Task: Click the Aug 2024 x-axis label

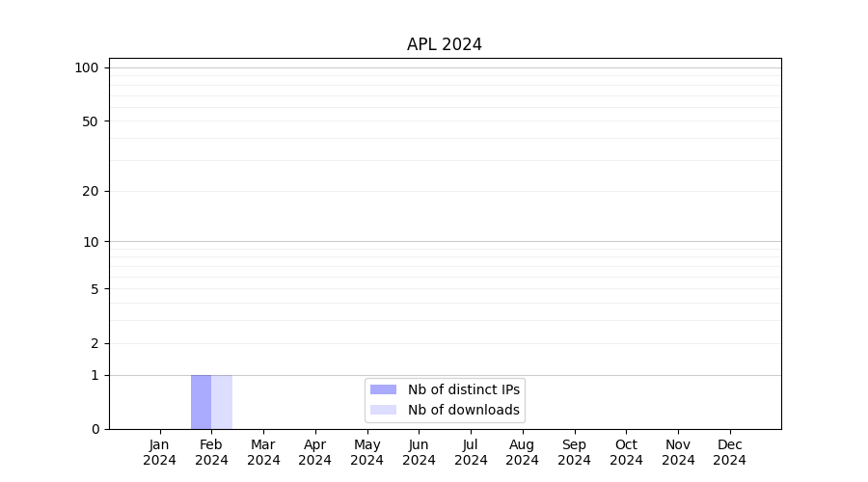Action: [523, 452]
